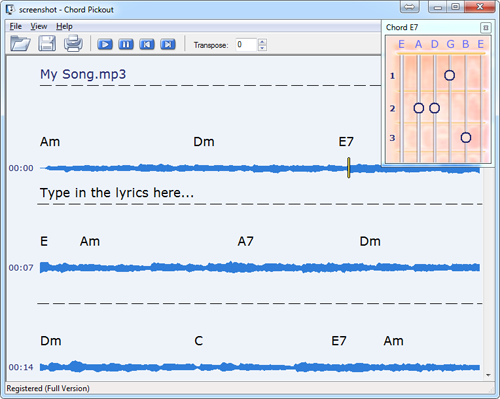
Task: Click the G string label on fretboard
Action: coord(450,44)
